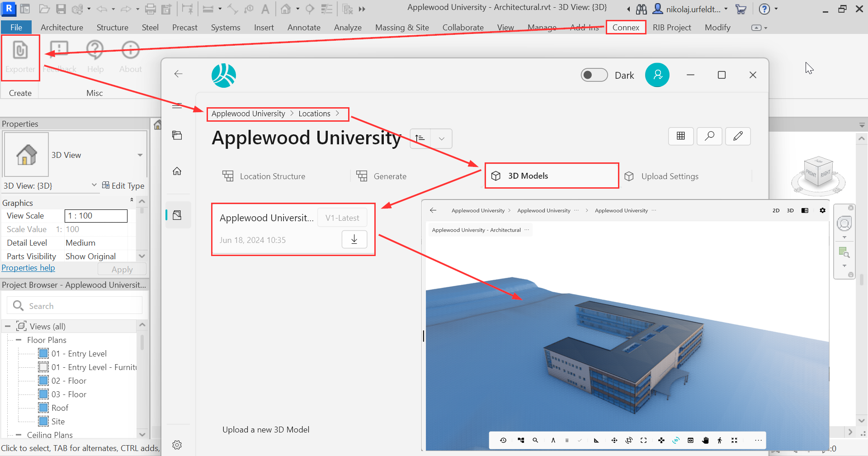
Task: Open the user profile avatar button
Action: click(657, 75)
